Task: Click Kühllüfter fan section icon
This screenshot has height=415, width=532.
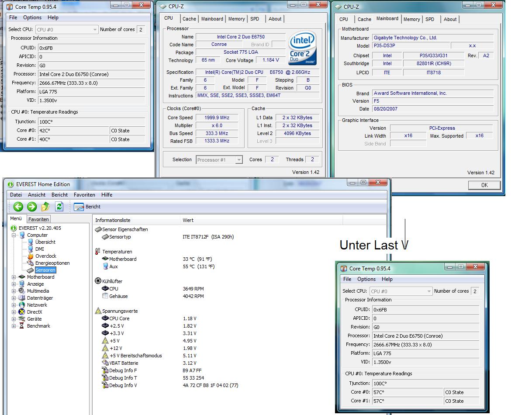Action: pyautogui.click(x=98, y=281)
